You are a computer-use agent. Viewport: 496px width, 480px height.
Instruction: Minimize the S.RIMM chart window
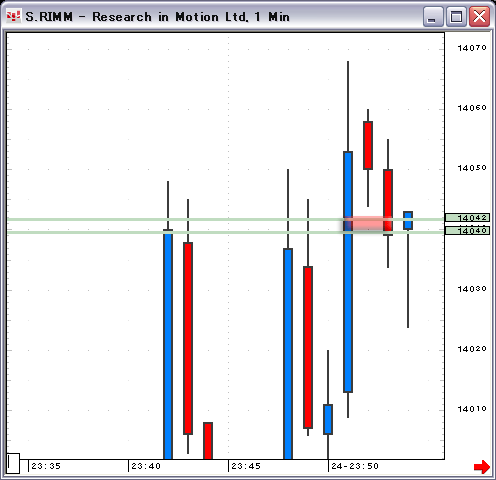point(433,16)
